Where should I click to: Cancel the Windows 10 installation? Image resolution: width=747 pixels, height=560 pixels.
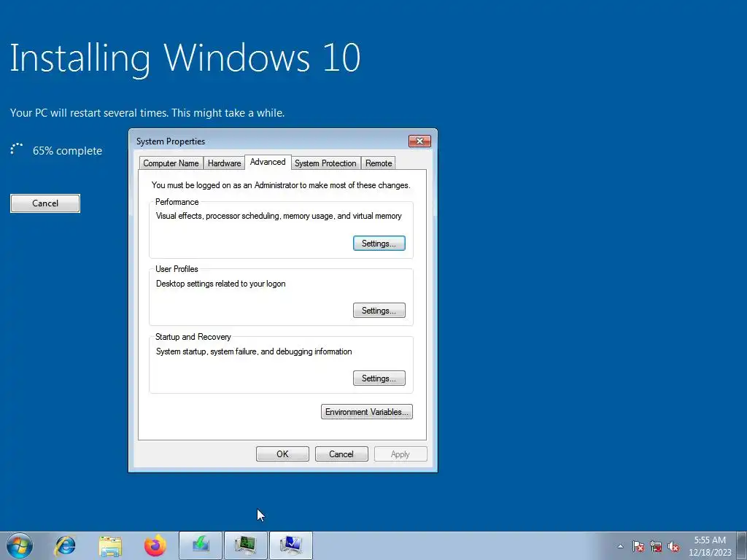pyautogui.click(x=45, y=203)
